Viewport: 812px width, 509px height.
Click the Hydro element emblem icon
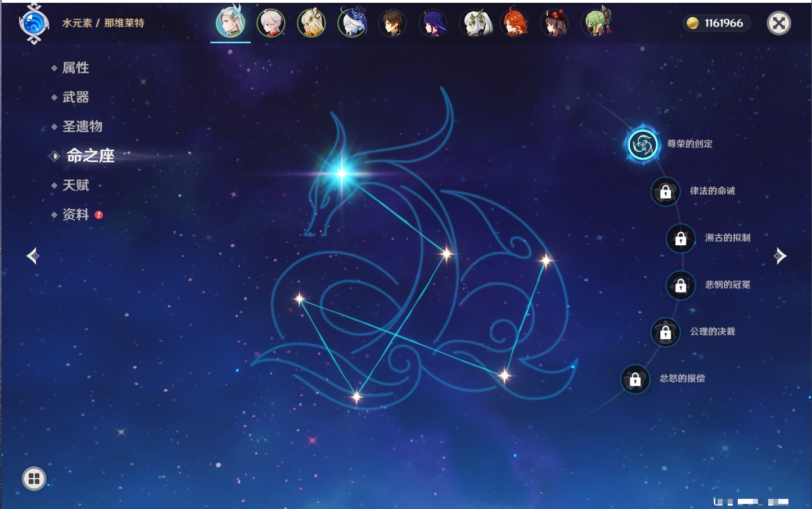pyautogui.click(x=34, y=24)
